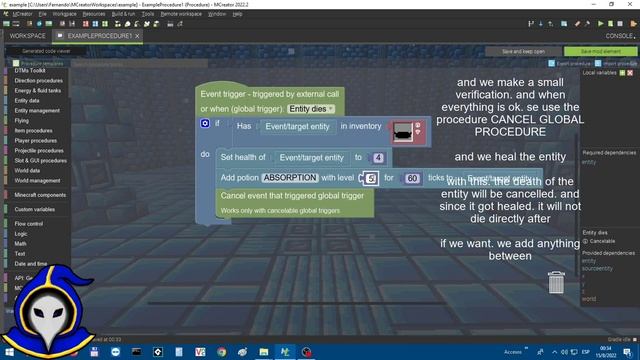The image size is (640, 360).
Task: Open the ABSORPTION potion dropdown
Action: [290, 178]
